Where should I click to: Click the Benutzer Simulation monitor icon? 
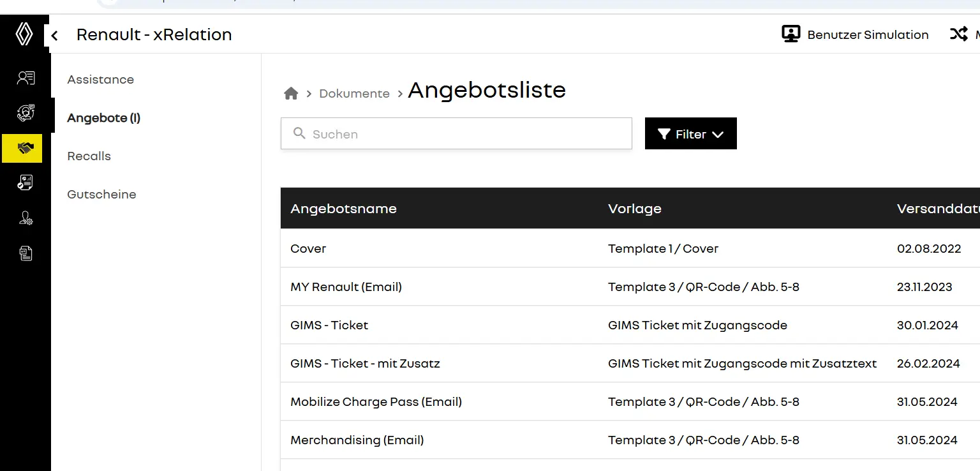click(791, 34)
